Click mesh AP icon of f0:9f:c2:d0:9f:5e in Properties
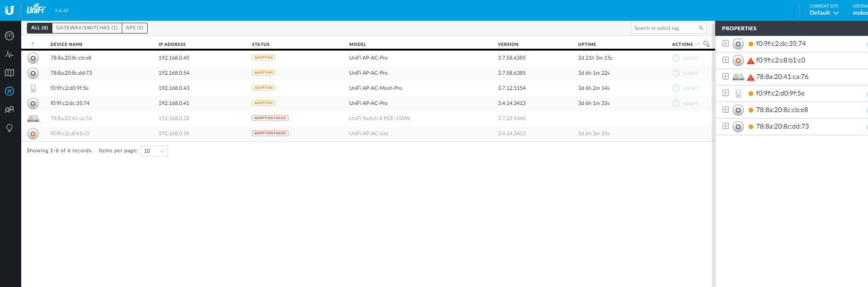This screenshot has height=287, width=868. [738, 94]
